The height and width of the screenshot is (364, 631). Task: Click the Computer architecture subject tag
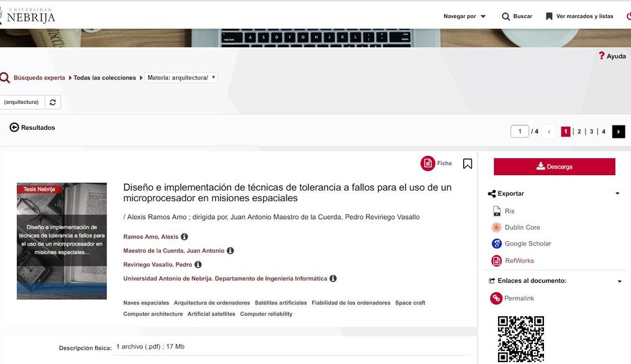153,314
